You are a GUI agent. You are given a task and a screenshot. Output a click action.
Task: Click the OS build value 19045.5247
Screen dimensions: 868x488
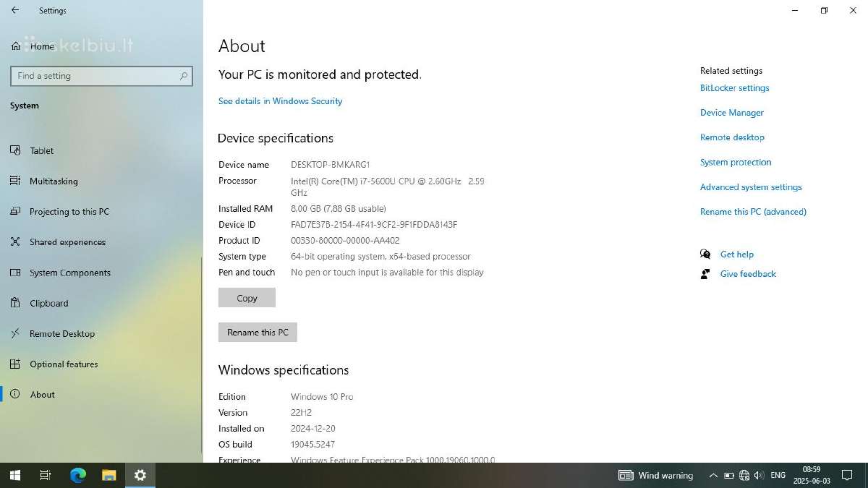point(312,445)
